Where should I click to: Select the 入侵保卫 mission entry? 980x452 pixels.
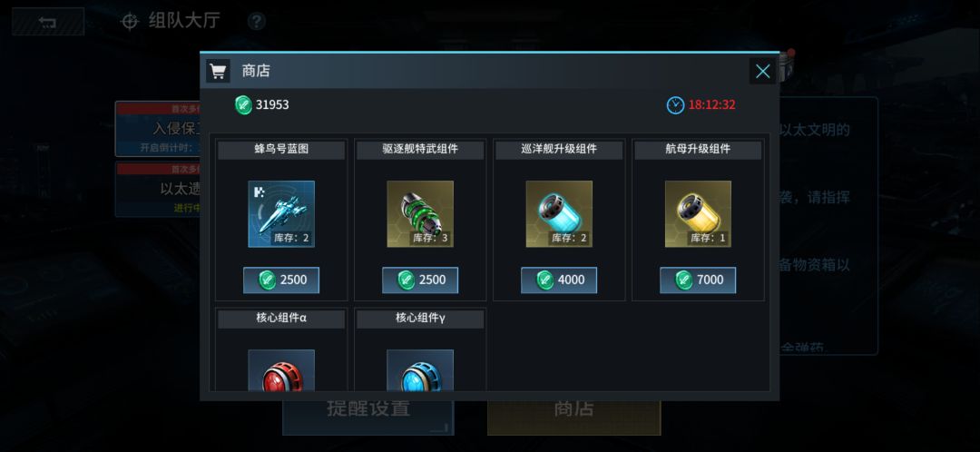coord(158,129)
